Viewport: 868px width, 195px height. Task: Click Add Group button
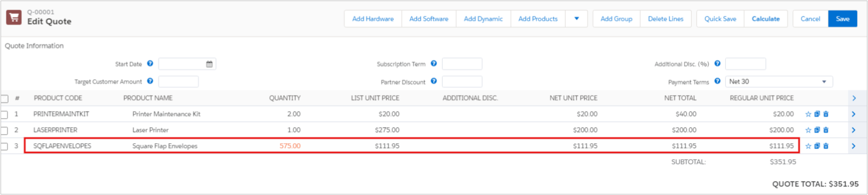[x=616, y=19]
